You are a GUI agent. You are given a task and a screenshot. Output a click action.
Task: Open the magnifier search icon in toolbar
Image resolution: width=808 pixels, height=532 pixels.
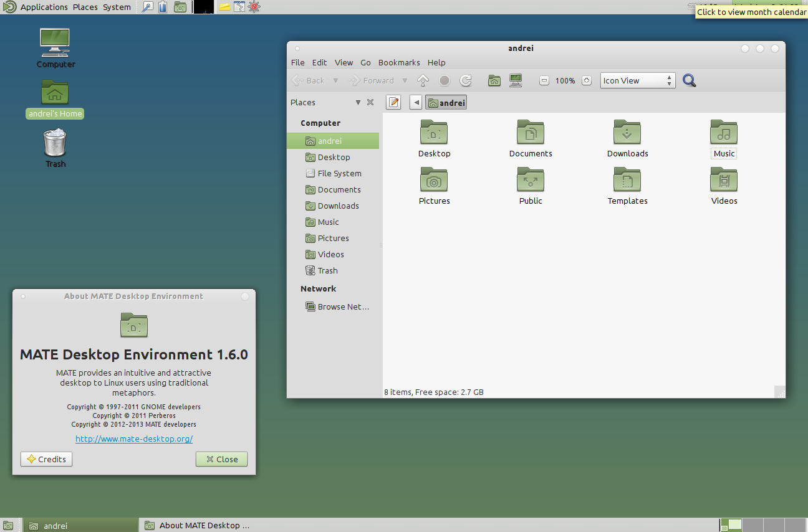689,80
